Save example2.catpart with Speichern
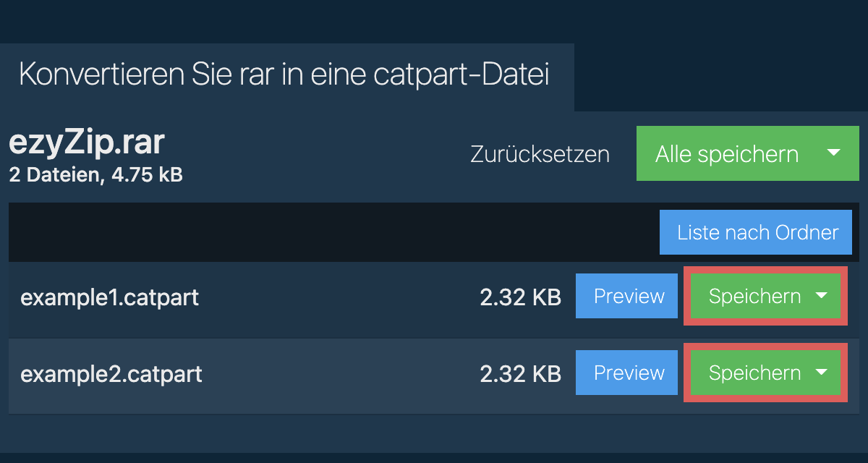Viewport: 868px width, 463px height. click(754, 373)
